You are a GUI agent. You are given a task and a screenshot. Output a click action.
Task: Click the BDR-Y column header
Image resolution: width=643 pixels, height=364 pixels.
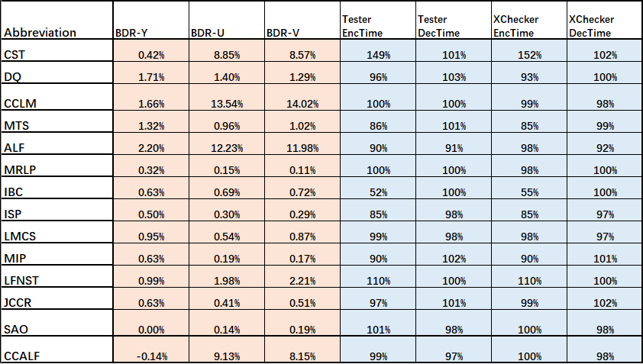click(x=151, y=21)
